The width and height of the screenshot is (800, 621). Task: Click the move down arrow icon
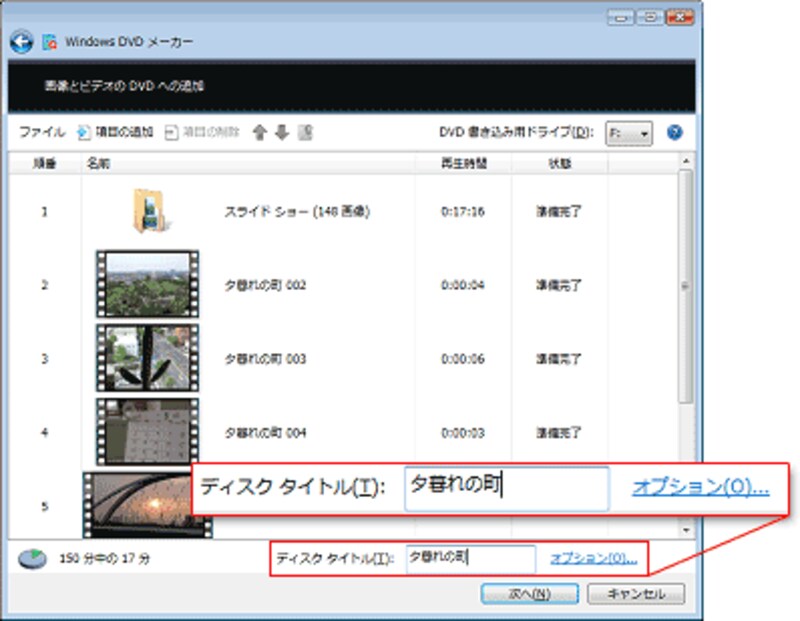(281, 132)
